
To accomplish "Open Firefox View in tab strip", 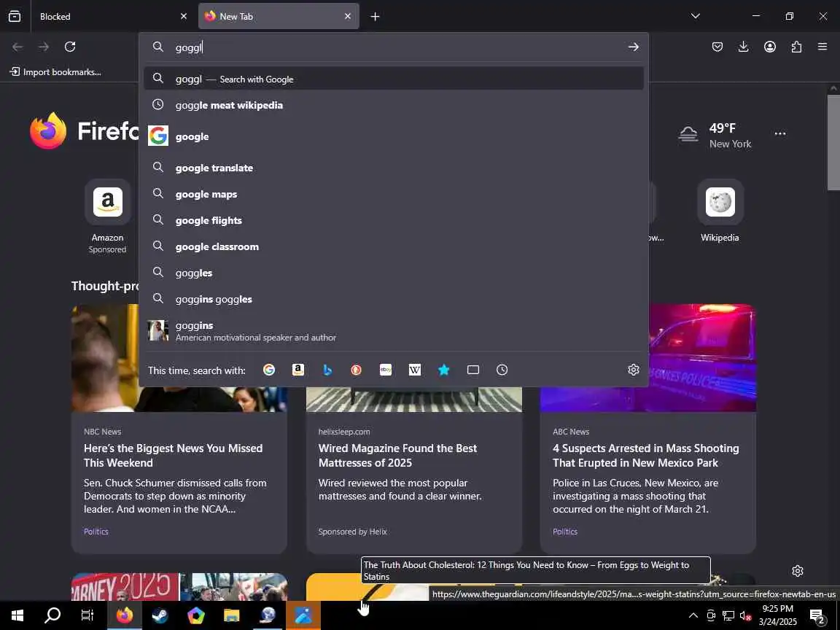I will click(x=15, y=16).
